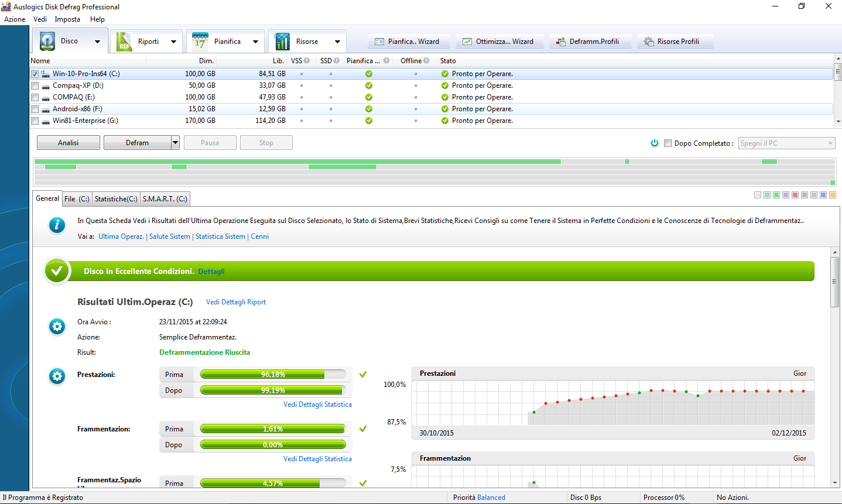Check the Compaq-XP (D:) drive checkbox
Image resolution: width=842 pixels, height=504 pixels.
pyautogui.click(x=35, y=86)
